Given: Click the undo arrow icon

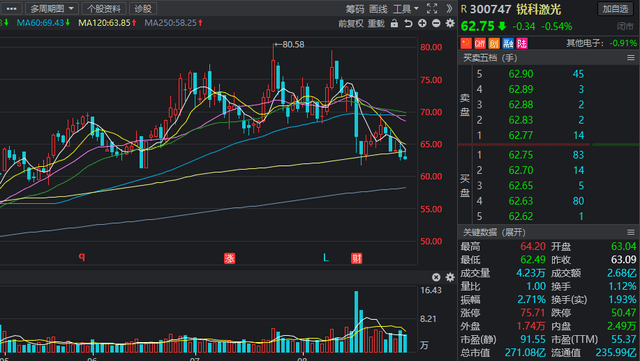Looking at the screenshot, I should (x=408, y=23).
